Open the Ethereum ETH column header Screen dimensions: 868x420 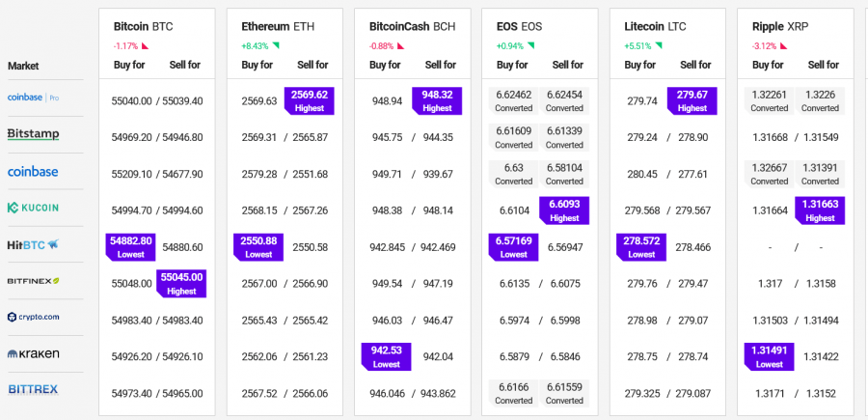tap(278, 27)
